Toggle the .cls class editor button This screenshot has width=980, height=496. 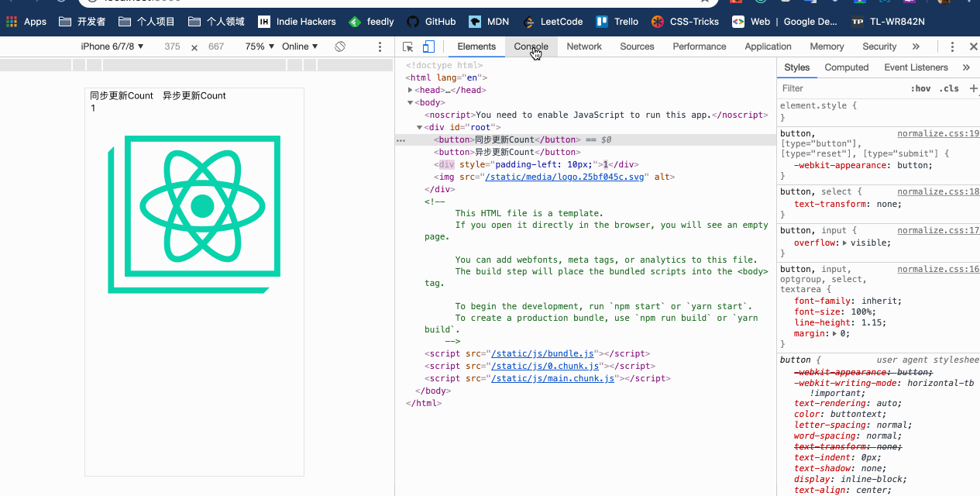click(949, 88)
